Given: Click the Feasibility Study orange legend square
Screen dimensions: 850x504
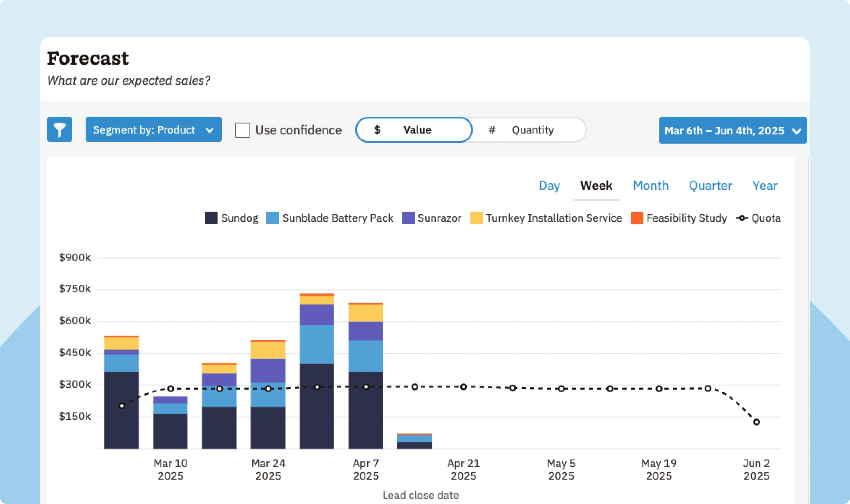Looking at the screenshot, I should point(636,218).
